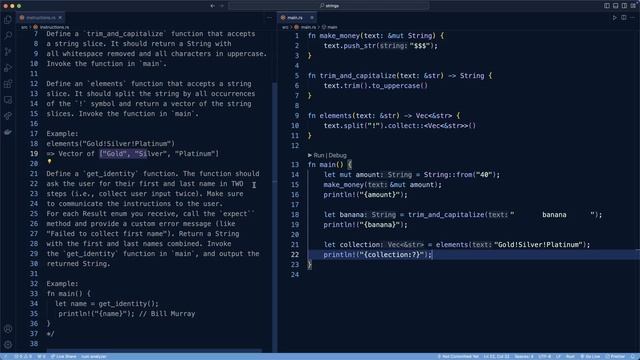
Task: Click '// Bill Murray' comment in instructions.rs
Action: (167, 314)
